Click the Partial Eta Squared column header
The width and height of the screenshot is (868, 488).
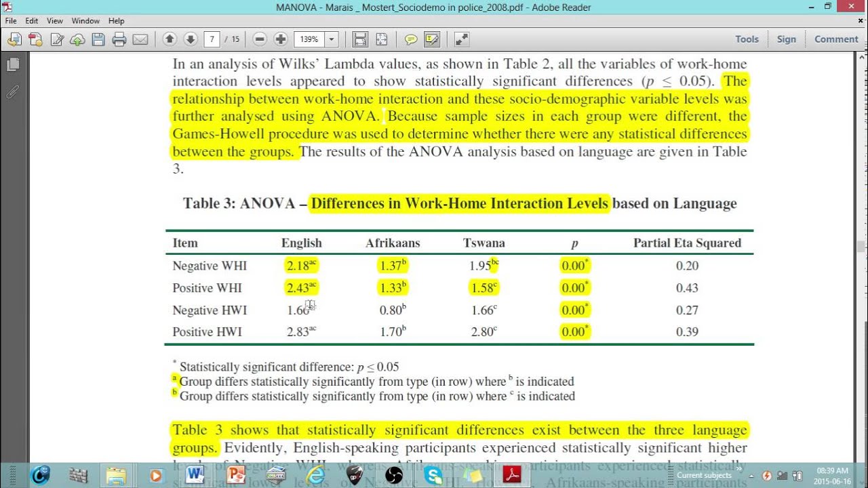687,243
